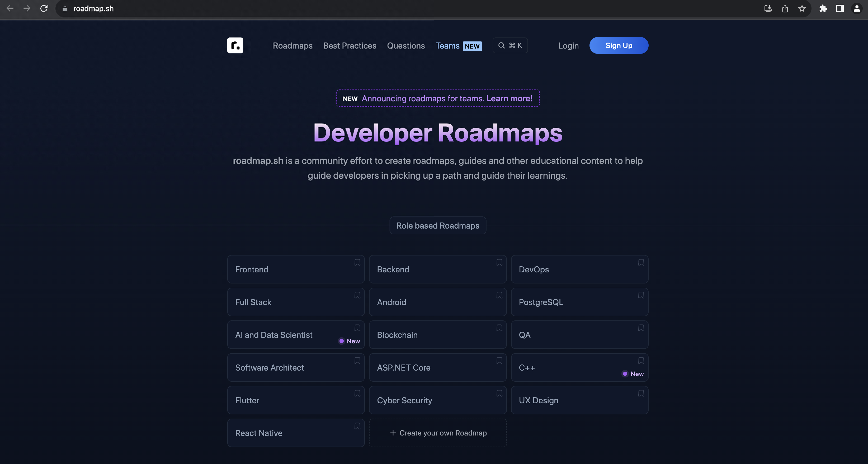Open the Blockchain roadmap card

click(438, 335)
